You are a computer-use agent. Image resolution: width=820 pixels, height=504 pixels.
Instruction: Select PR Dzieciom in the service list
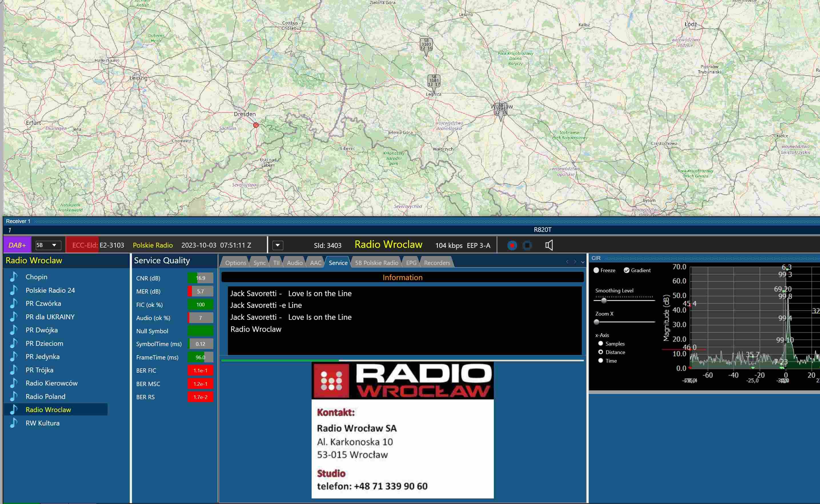[44, 343]
